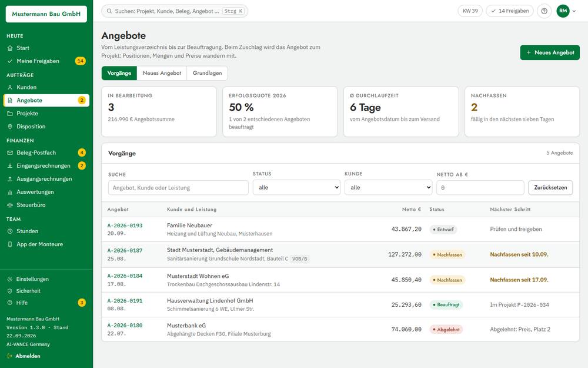Click the Zurücksetzen button
This screenshot has width=588, height=368.
click(550, 187)
